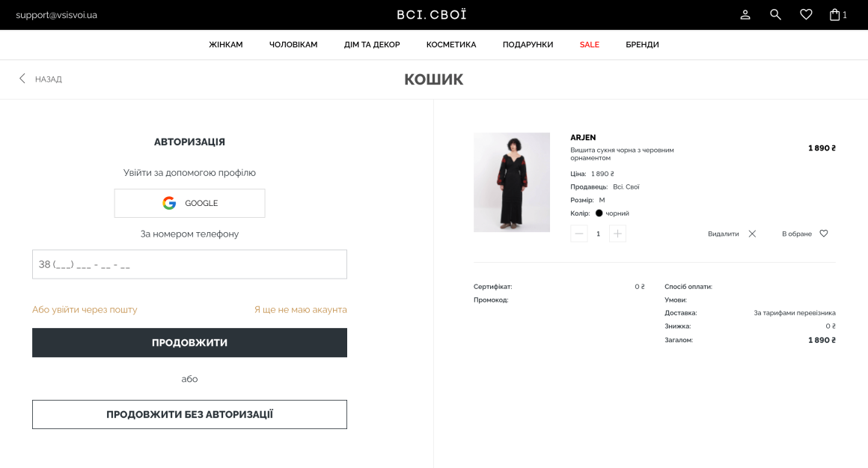
Task: Focus the phone number input field
Action: pos(189,264)
